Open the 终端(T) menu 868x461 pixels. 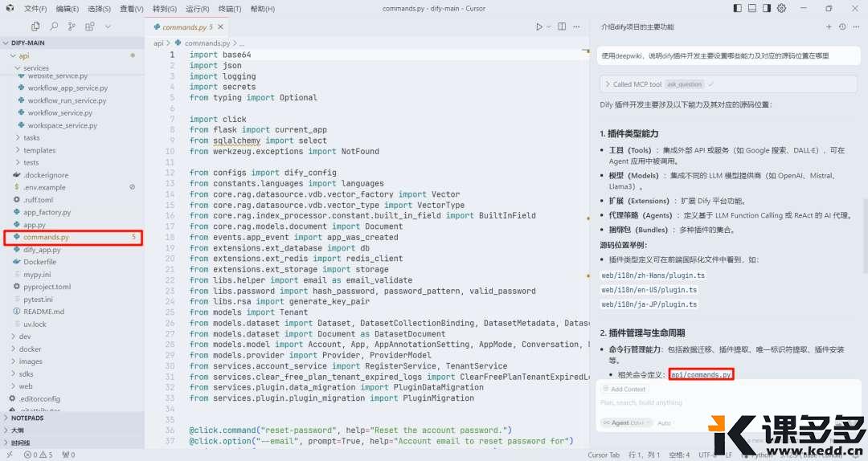pos(230,9)
